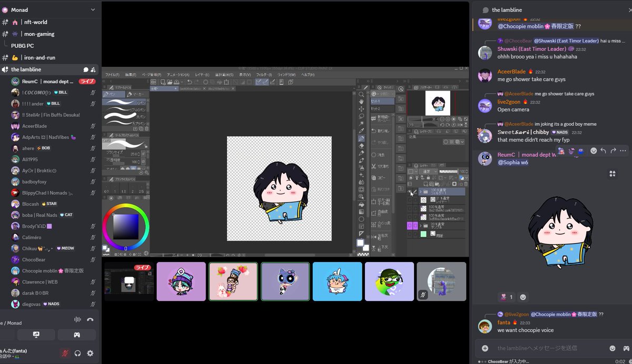The image size is (632, 364).
Task: Open layer blend mode dropdown
Action: [429, 171]
